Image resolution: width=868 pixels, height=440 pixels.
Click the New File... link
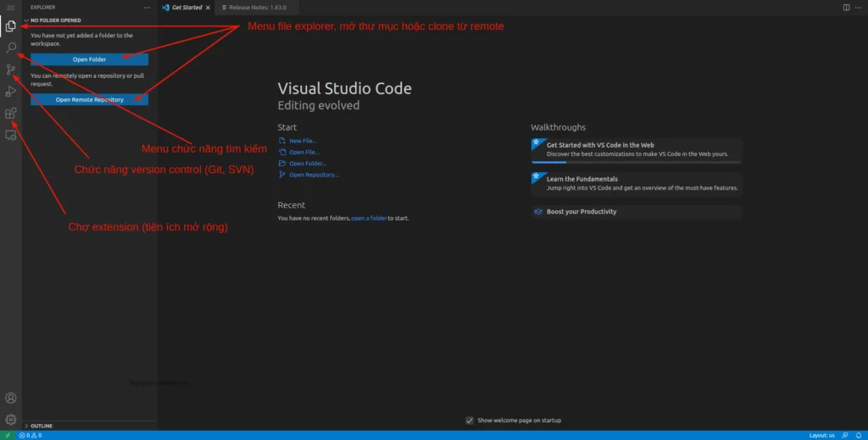point(303,141)
